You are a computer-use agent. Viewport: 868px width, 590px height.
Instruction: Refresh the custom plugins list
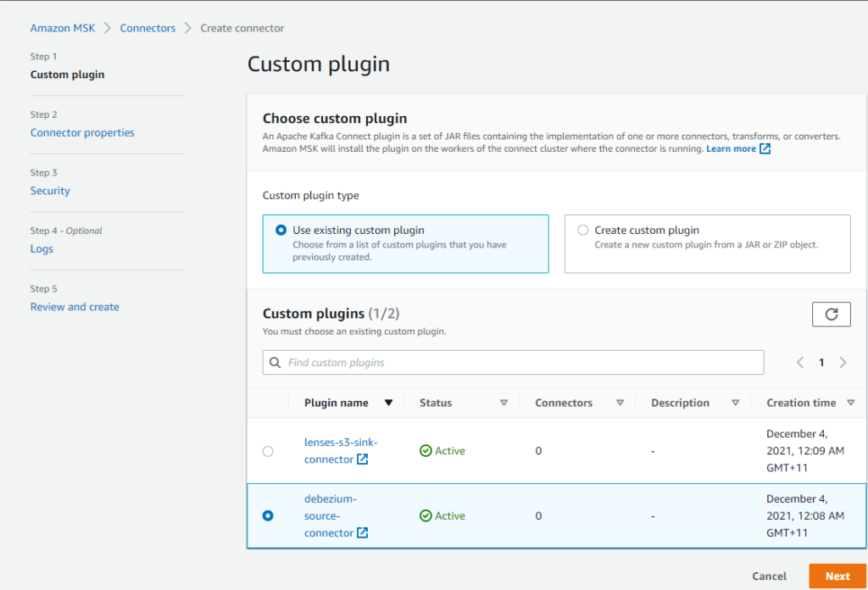[x=831, y=314]
